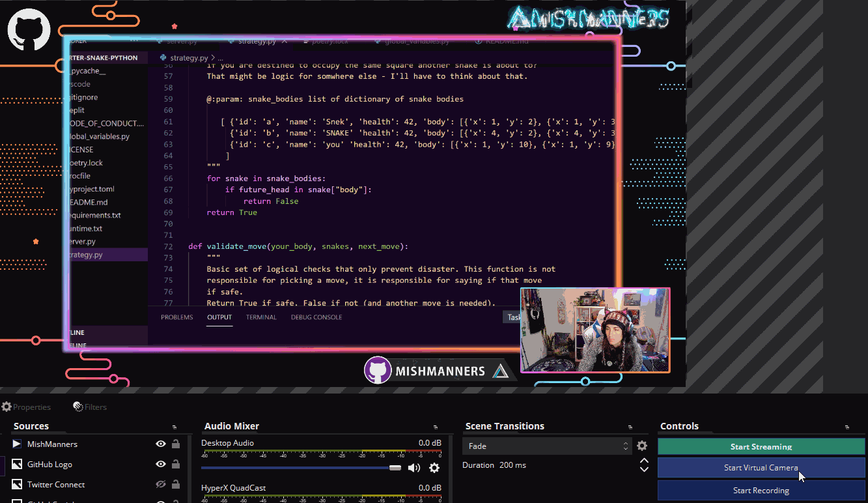Undock the Sources panel using its float icon
This screenshot has height=503, width=868.
tap(175, 427)
